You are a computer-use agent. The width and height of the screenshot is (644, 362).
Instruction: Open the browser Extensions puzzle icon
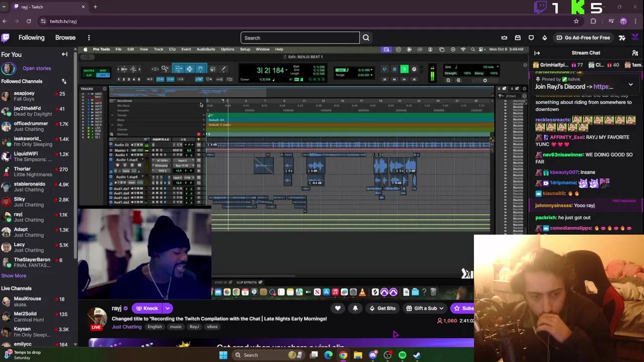pos(593,21)
